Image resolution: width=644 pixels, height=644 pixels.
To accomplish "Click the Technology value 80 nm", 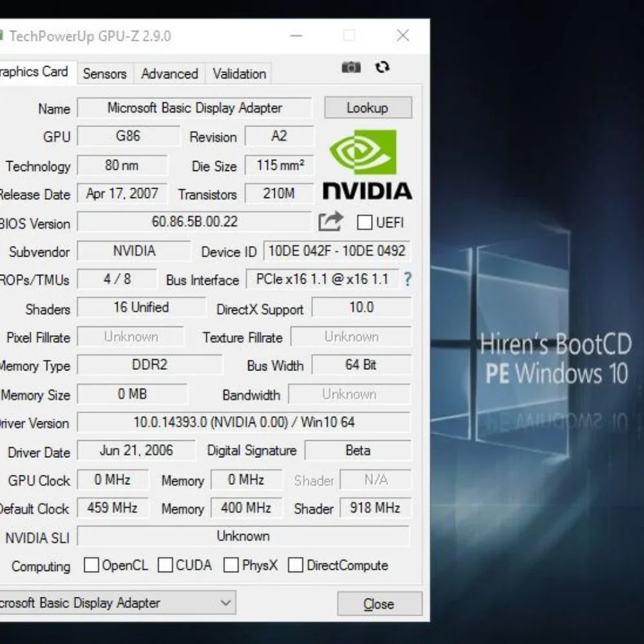I will click(x=122, y=165).
